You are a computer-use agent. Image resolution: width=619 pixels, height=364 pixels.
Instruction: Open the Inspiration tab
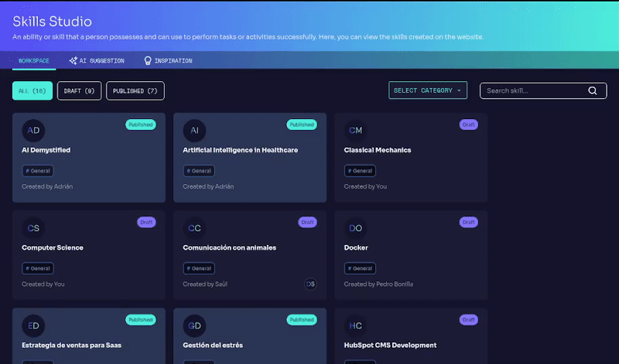tap(168, 60)
